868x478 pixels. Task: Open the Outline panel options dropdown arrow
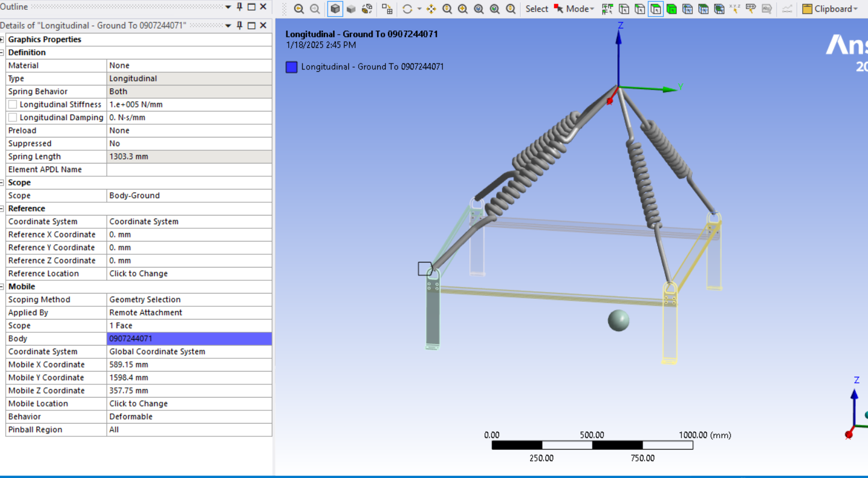(228, 7)
